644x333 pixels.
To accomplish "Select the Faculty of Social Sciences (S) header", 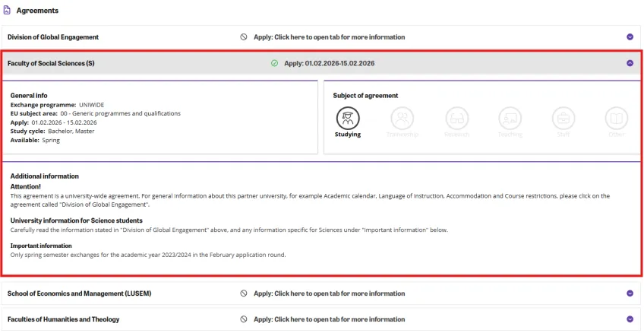I will (x=51, y=63).
